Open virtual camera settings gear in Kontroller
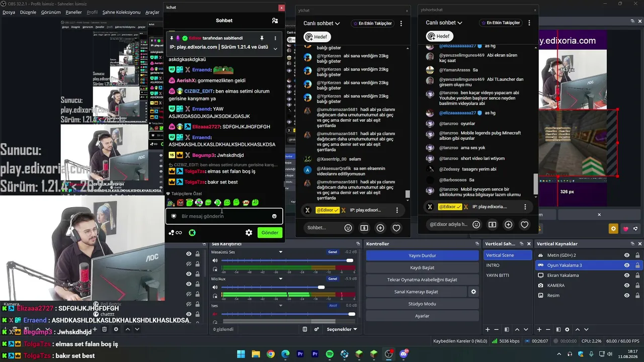 [473, 292]
